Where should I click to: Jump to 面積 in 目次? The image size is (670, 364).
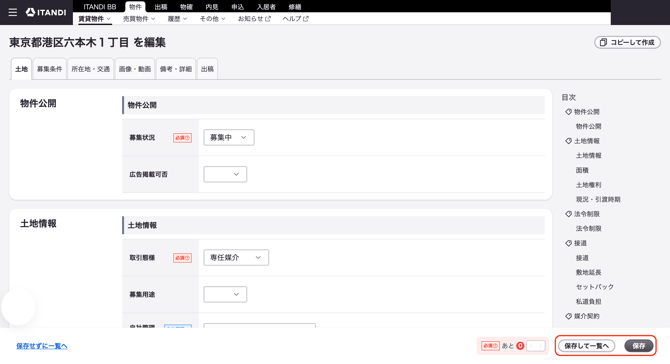(582, 170)
